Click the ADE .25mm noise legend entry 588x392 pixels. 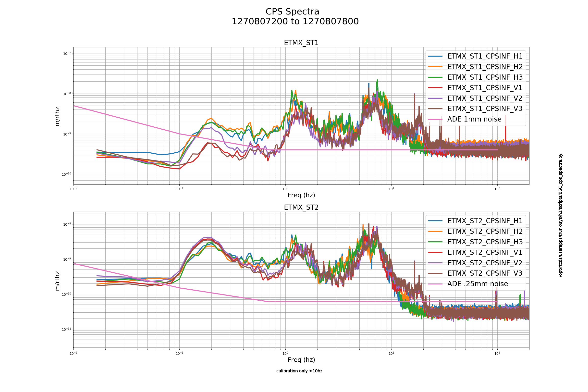pos(468,284)
